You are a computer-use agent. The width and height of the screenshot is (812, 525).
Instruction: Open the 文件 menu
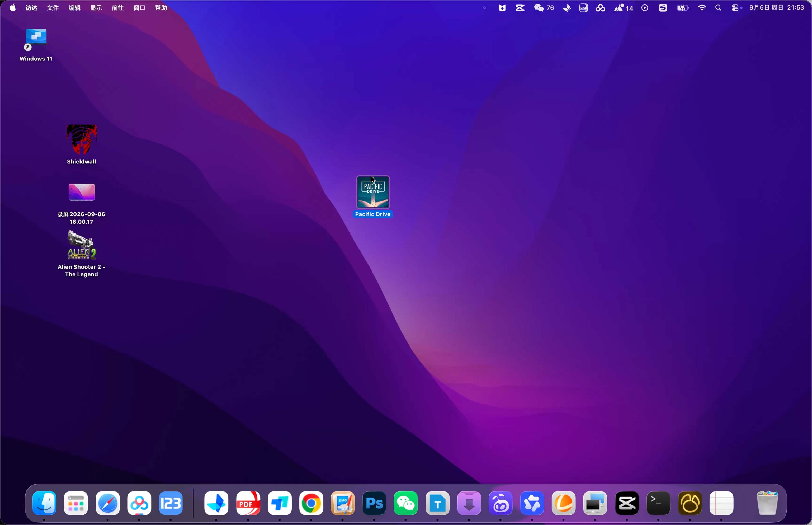53,7
